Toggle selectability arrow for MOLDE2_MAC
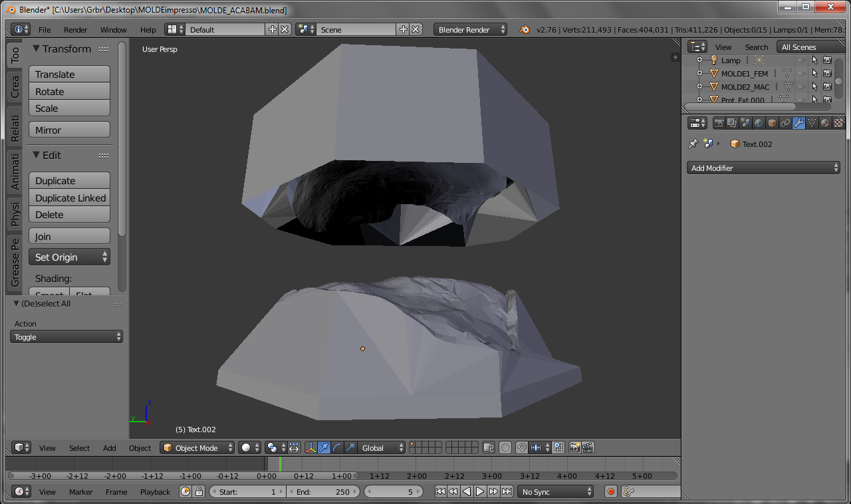Screen dimensions: 851x504 pos(815,86)
